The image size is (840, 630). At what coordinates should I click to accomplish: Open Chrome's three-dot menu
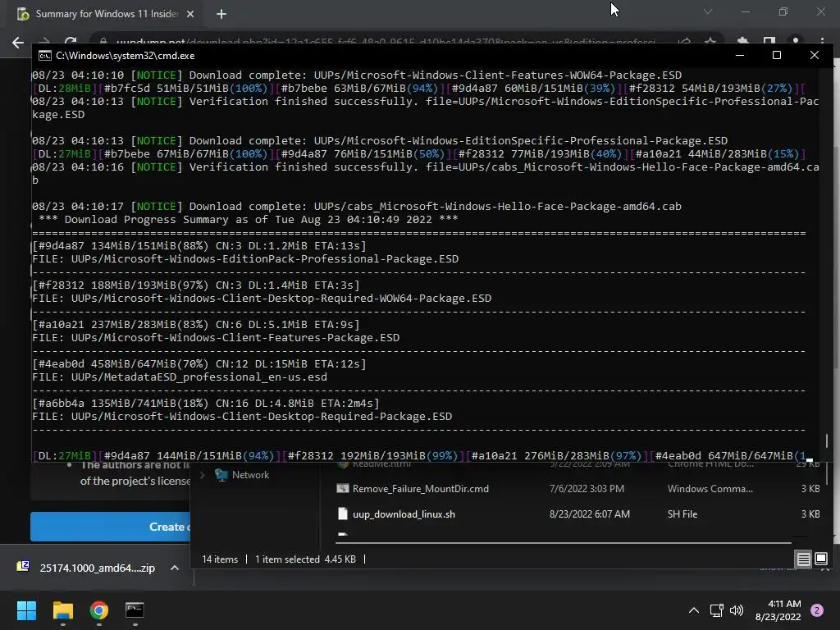coord(822,42)
